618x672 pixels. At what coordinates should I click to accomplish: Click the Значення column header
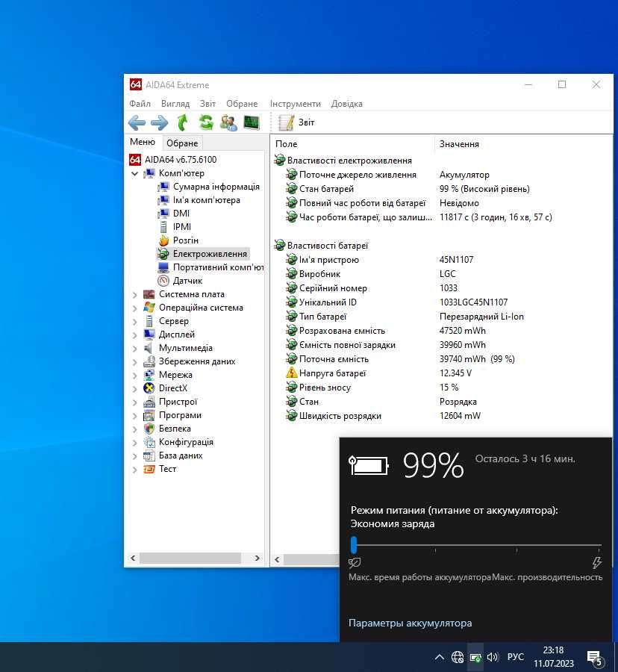524,144
